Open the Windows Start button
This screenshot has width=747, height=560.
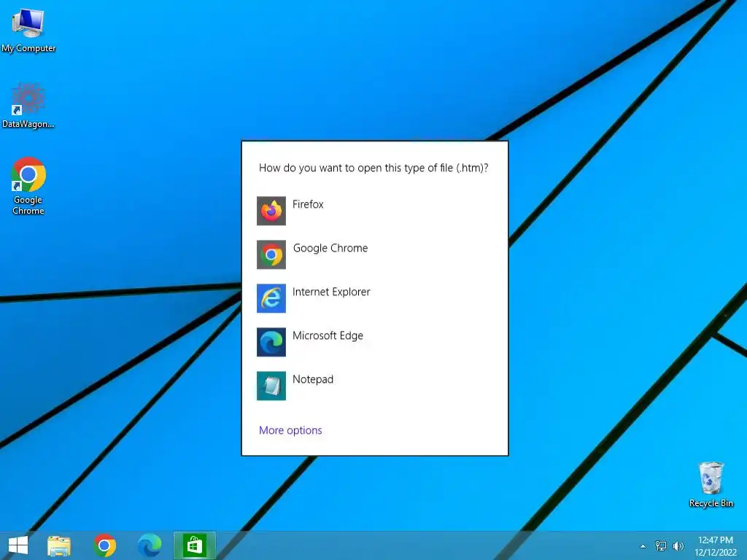18,545
